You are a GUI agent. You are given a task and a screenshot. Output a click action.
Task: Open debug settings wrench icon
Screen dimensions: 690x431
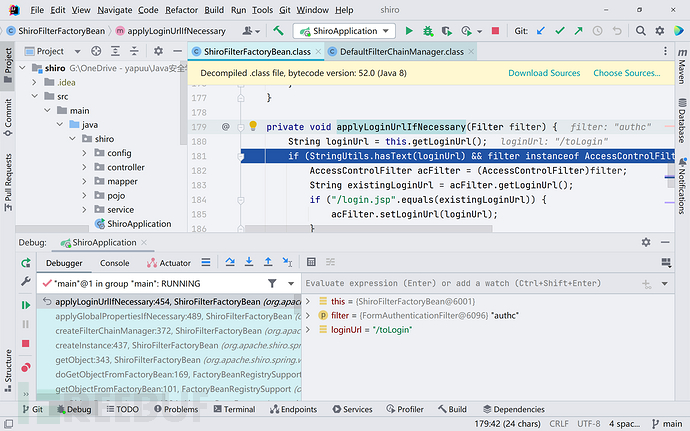pos(26,281)
